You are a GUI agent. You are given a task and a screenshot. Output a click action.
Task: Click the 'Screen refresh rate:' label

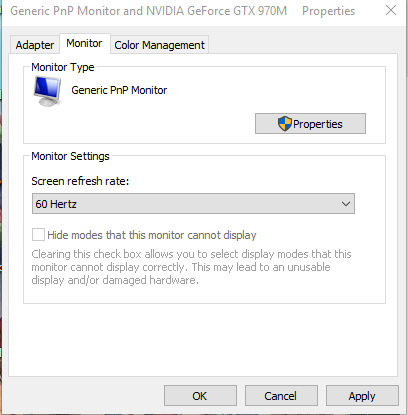click(80, 181)
